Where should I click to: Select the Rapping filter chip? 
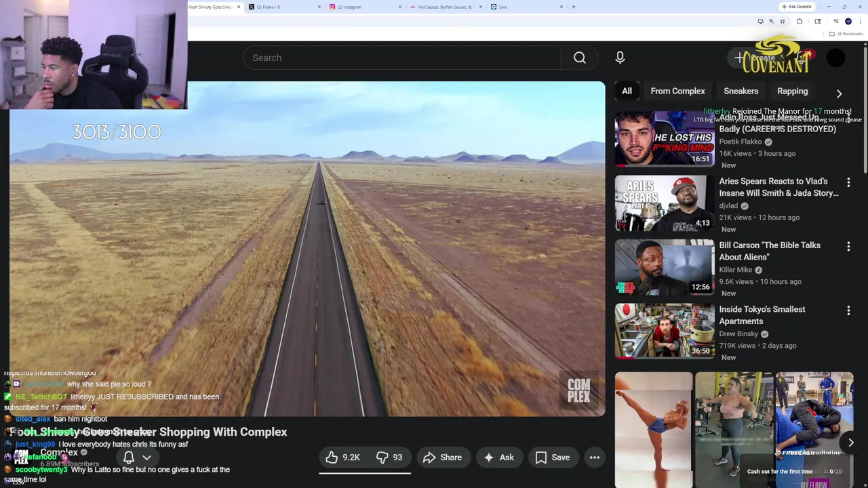pos(792,91)
